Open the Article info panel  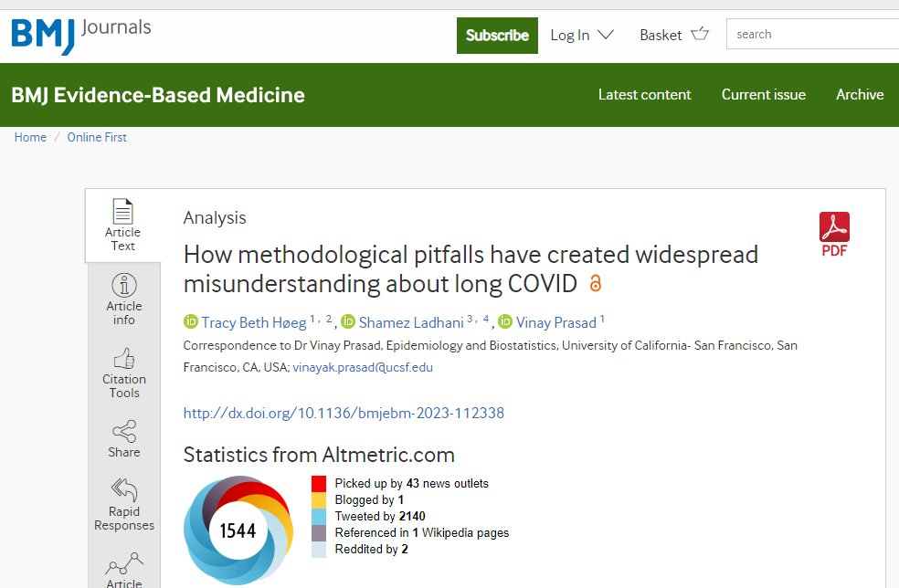[123, 299]
